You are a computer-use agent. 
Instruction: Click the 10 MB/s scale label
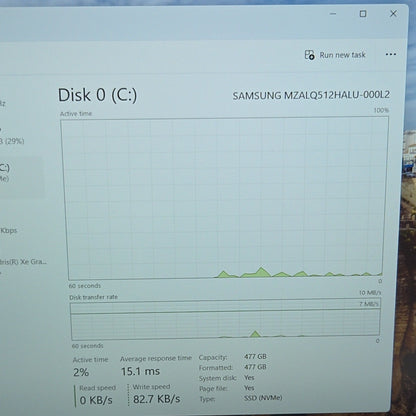tap(370, 293)
